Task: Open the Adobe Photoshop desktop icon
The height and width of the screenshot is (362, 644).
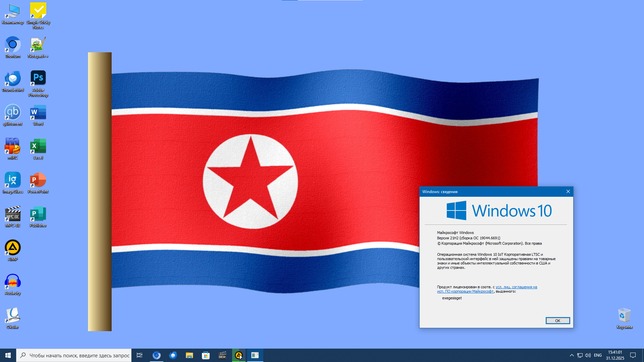Action: pyautogui.click(x=38, y=78)
